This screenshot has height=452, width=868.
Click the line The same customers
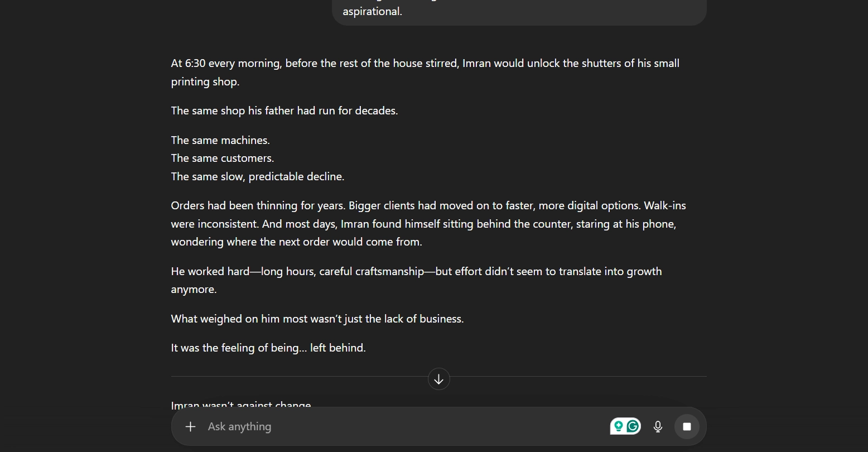pos(223,158)
